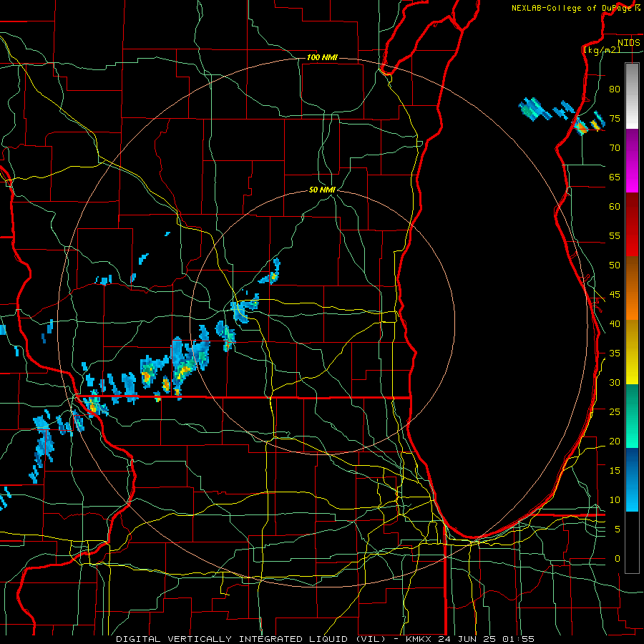The image size is (644, 644).
Task: Select the 5 value on the color scale
Action: click(618, 530)
